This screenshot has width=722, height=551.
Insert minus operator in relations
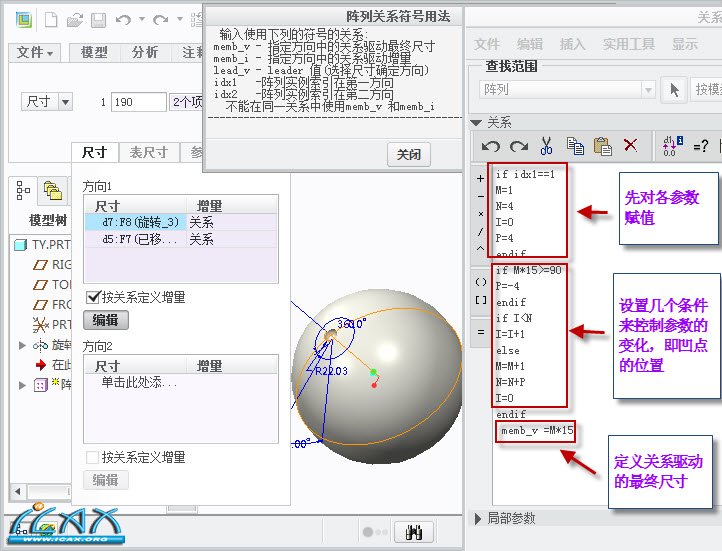(x=480, y=196)
